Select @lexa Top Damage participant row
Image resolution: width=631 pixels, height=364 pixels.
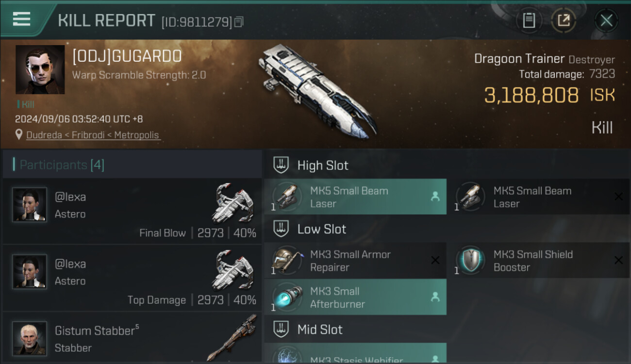[x=132, y=278]
